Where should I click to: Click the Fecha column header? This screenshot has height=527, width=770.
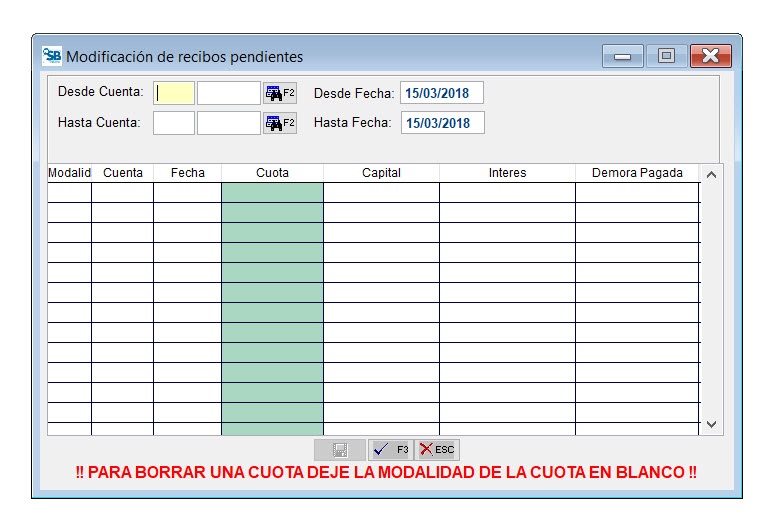click(x=188, y=173)
